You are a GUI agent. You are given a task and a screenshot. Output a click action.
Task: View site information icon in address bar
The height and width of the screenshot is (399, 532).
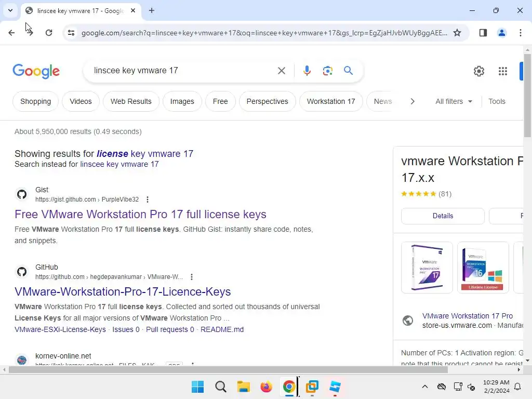[x=71, y=33]
